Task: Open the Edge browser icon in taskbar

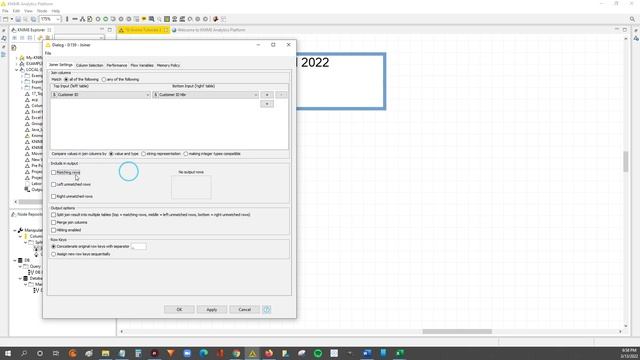Action: pyautogui.click(x=203, y=353)
